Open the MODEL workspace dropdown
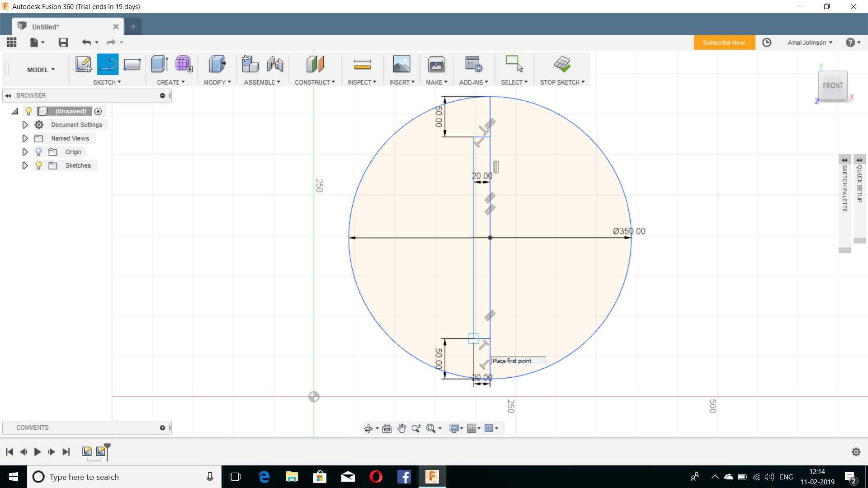Image resolution: width=868 pixels, height=488 pixels. (x=41, y=70)
